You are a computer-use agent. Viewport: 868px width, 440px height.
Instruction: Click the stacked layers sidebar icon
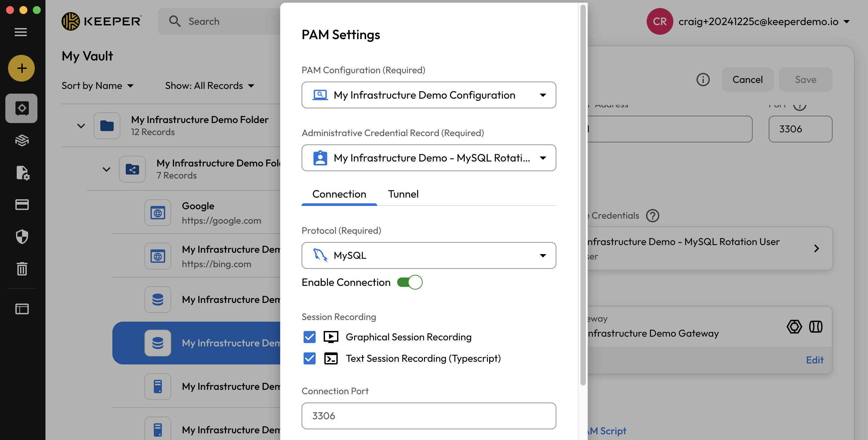[x=22, y=140]
